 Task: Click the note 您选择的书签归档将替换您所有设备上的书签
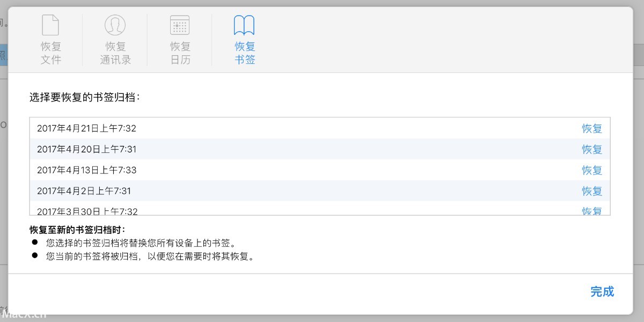(x=141, y=243)
